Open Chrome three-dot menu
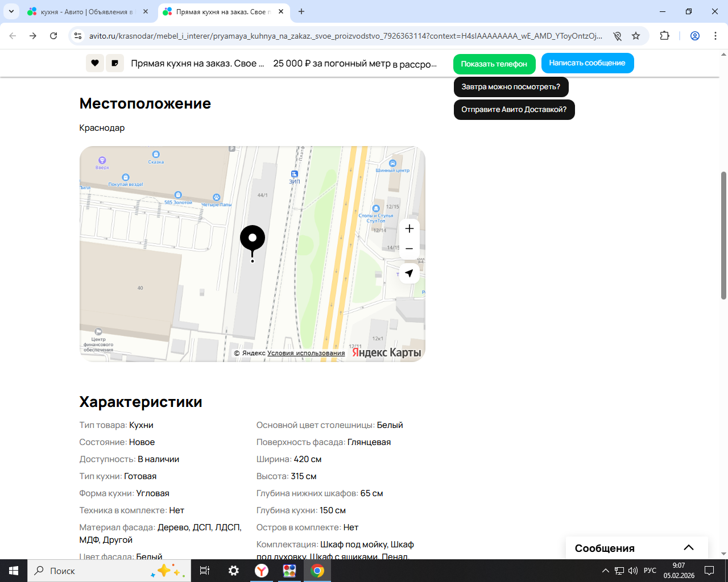The image size is (728, 582). [715, 36]
